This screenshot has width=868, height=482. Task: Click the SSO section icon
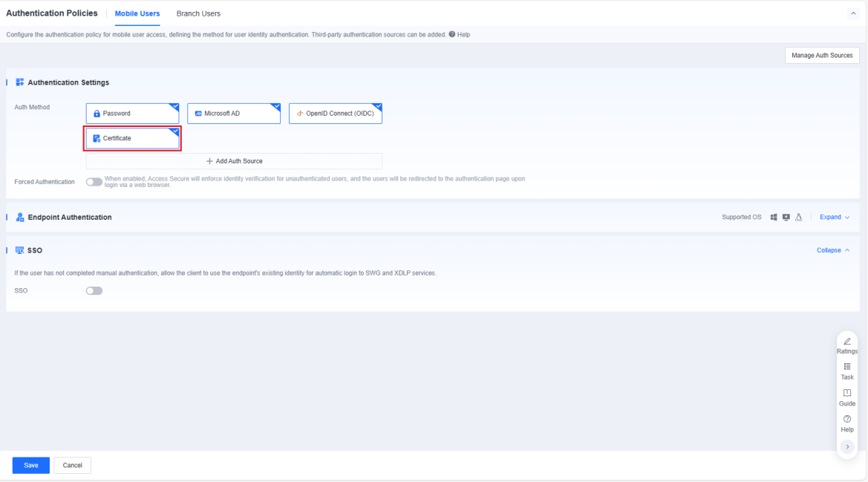[x=19, y=250]
